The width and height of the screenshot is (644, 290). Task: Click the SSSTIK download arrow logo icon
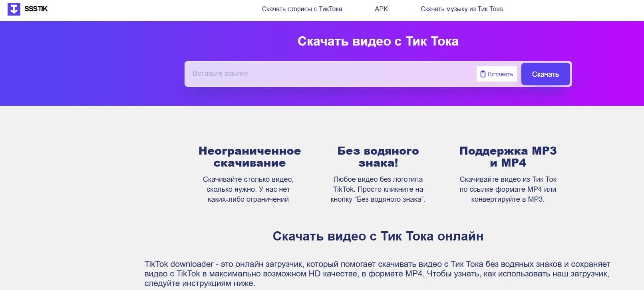(x=14, y=9)
